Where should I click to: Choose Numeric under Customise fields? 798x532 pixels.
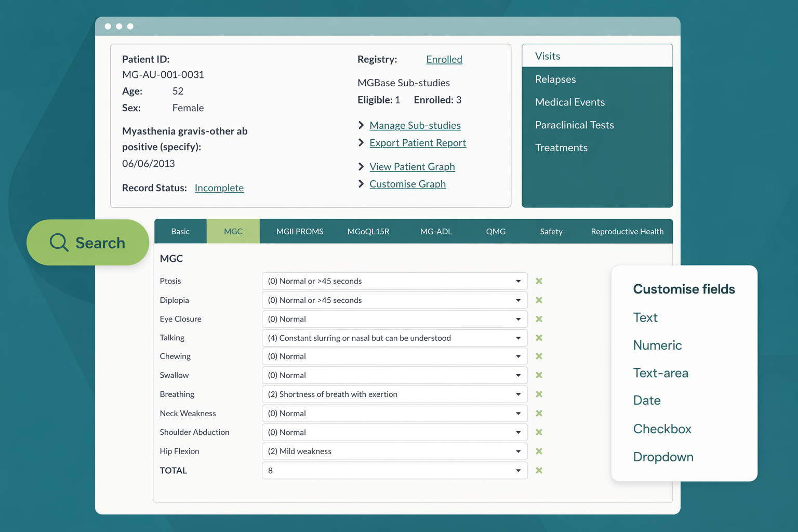coord(657,345)
